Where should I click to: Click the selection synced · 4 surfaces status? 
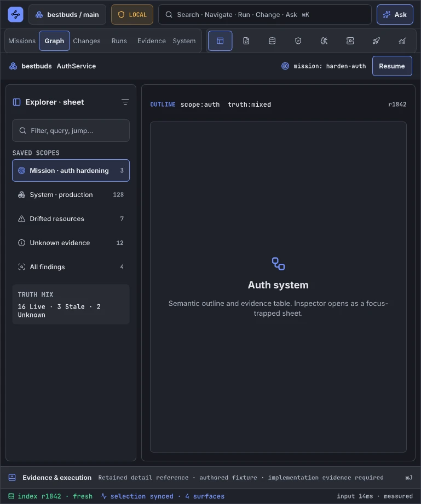tap(163, 496)
